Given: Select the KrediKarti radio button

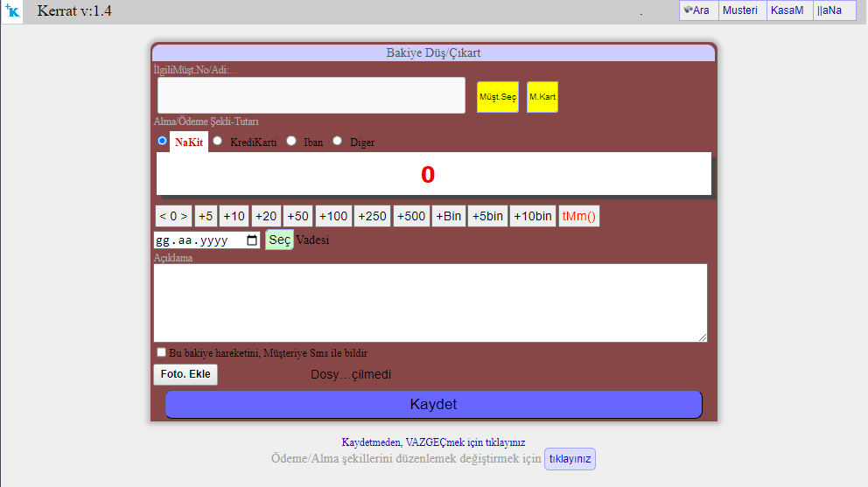Looking at the screenshot, I should 218,141.
